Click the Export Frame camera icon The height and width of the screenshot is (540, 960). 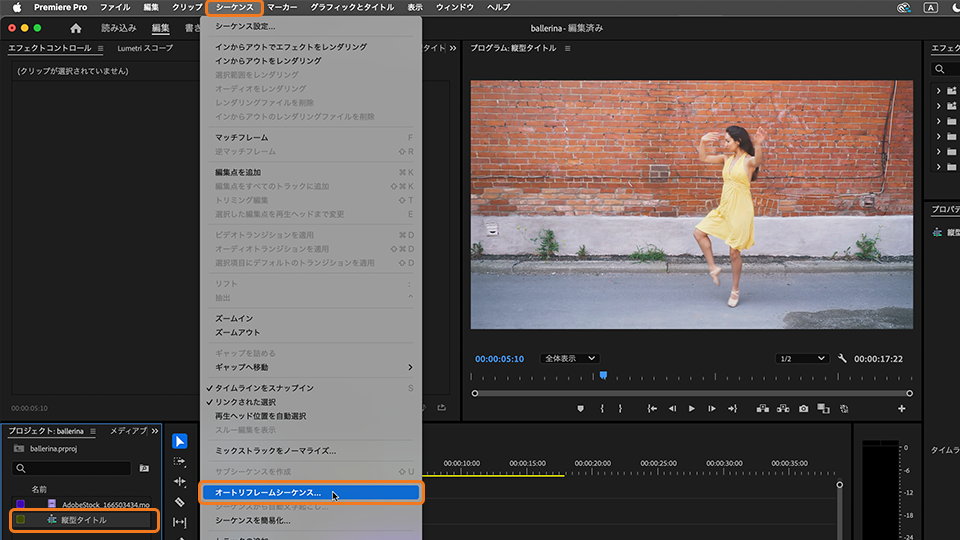[803, 408]
